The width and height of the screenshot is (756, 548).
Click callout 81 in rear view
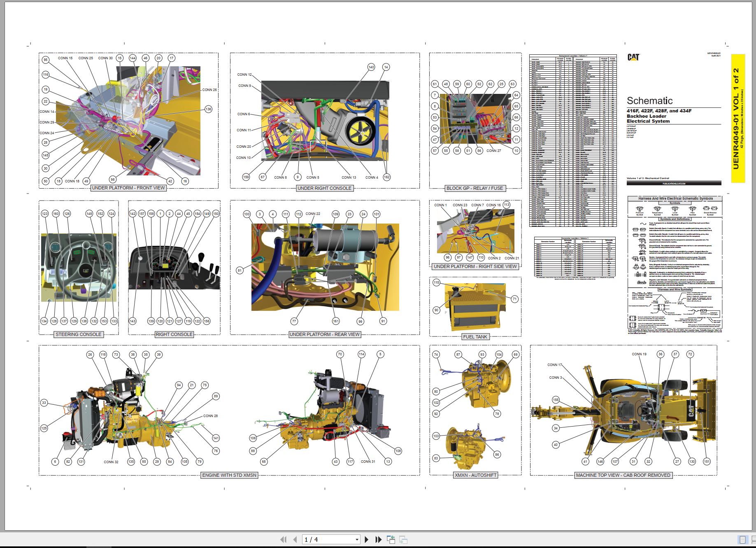(240, 271)
